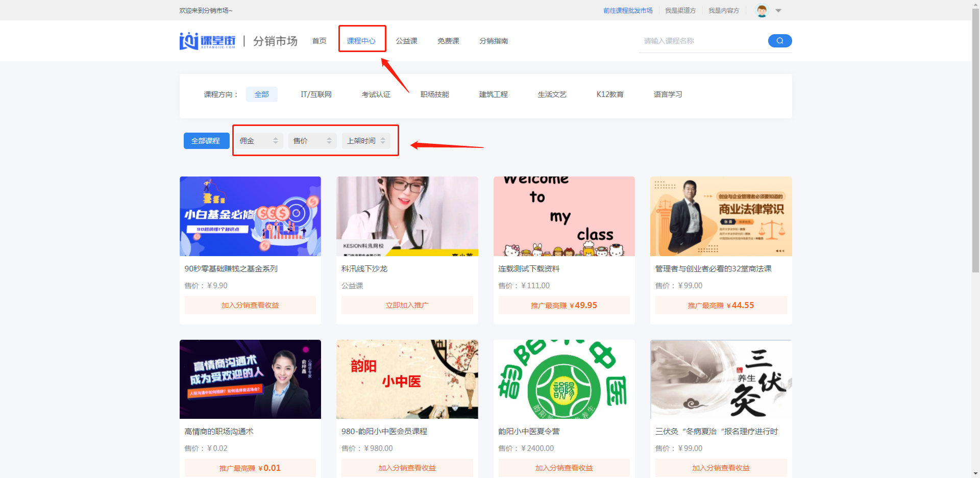Click 加入分销查看收益 under the 基金系列 course
Viewport: 980px width, 478px height.
(x=250, y=305)
